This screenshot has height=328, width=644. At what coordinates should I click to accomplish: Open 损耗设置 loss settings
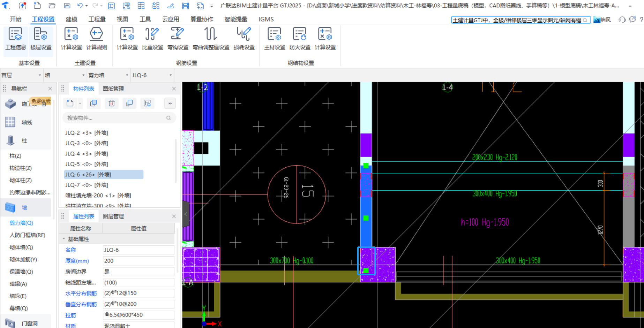[x=244, y=39]
